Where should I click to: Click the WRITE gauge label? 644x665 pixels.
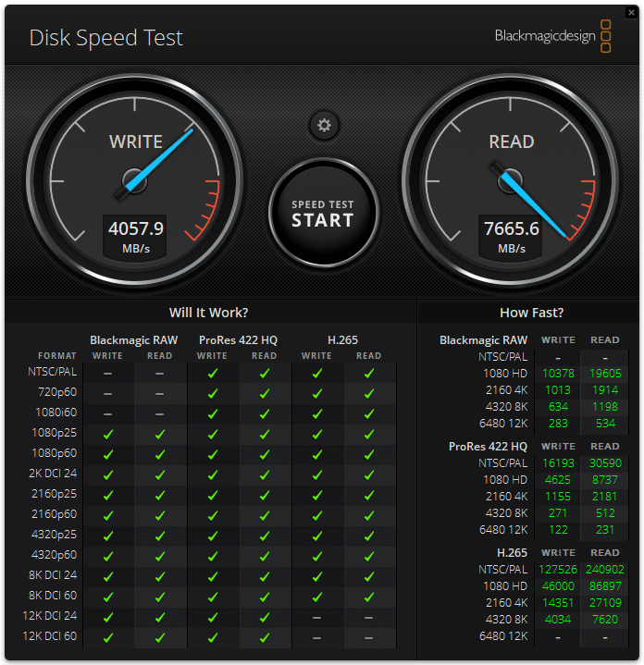[x=136, y=142]
